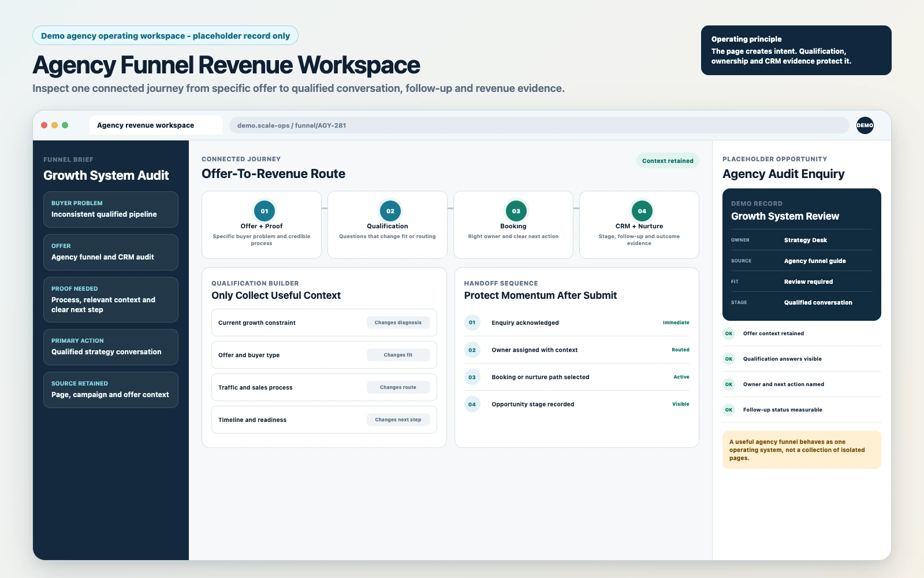
Task: Click Booking or nurture path selected text
Action: click(x=541, y=377)
